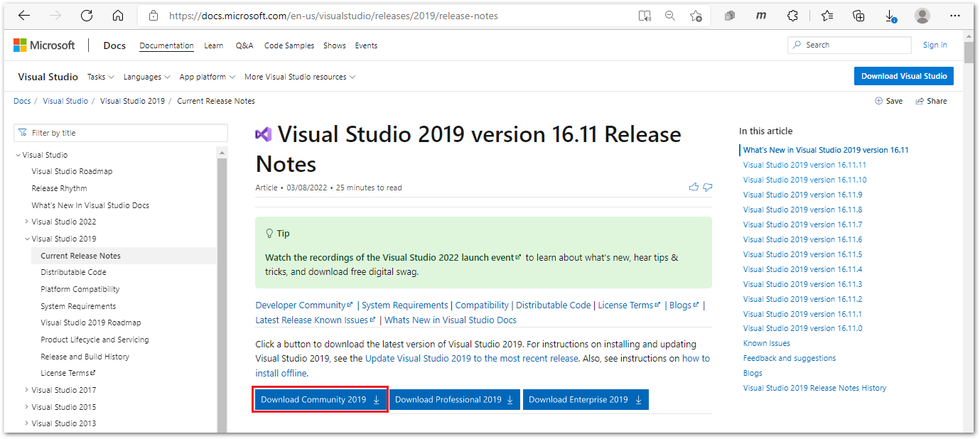This screenshot has height=439, width=980.
Task: Click the browser address bar URL
Action: click(333, 16)
